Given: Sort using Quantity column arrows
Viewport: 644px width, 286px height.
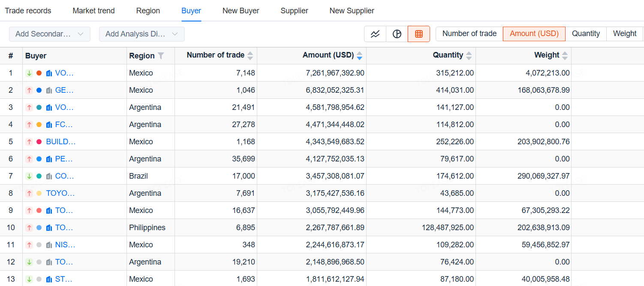Looking at the screenshot, I should pyautogui.click(x=469, y=55).
